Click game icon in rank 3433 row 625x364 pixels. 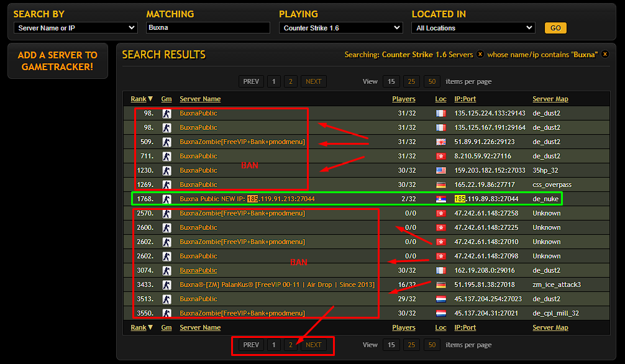pyautogui.click(x=167, y=284)
